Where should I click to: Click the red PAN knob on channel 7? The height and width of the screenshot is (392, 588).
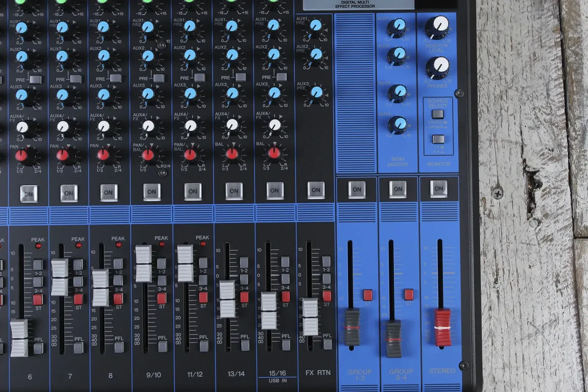(63, 155)
